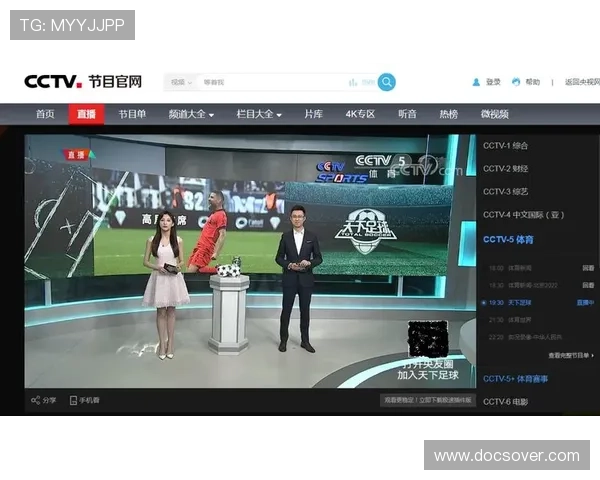The image size is (600, 480).
Task: Select the 19:30 天下足球 program entry
Action: [510, 303]
